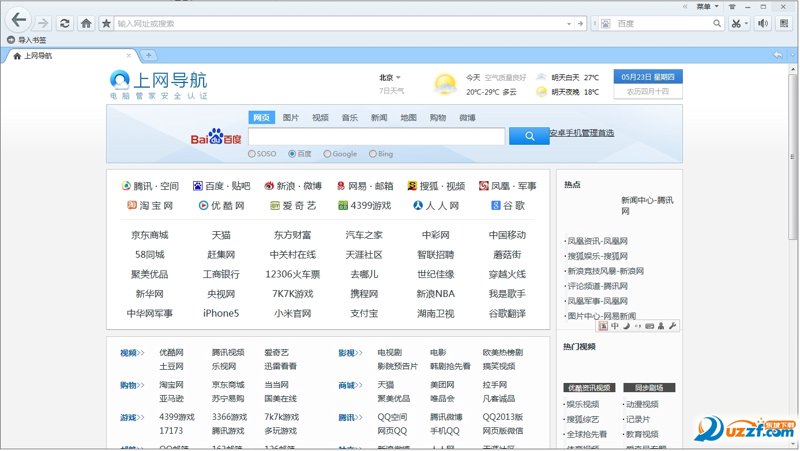Viewport: 800px width, 451px height.
Task: Click the 上网导航 site logo
Action: [158, 84]
